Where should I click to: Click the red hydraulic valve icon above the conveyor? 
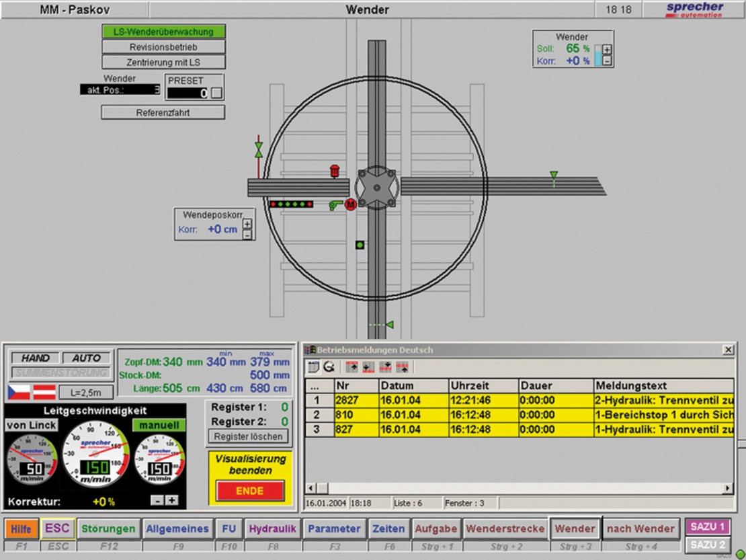coord(335,171)
